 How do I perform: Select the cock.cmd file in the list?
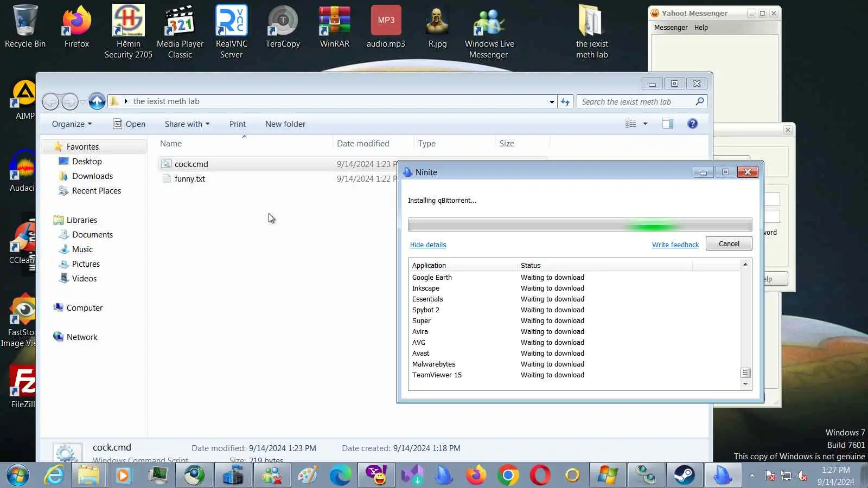point(191,164)
